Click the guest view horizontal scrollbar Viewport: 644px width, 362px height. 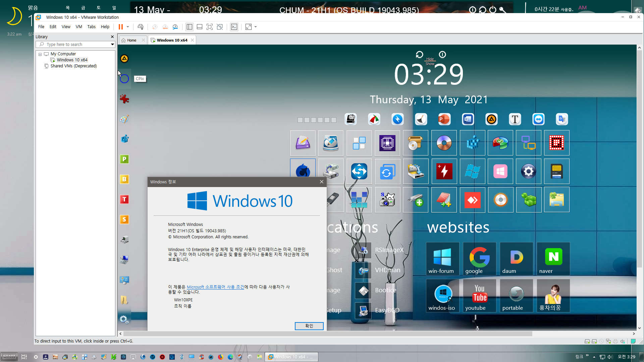pos(328,334)
